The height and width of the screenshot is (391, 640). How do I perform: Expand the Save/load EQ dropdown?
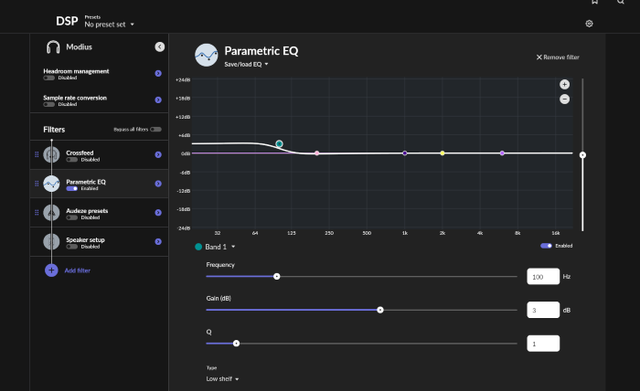point(246,64)
